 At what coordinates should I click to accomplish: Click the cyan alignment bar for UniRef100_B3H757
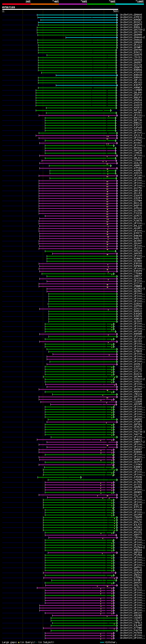[87, 85]
